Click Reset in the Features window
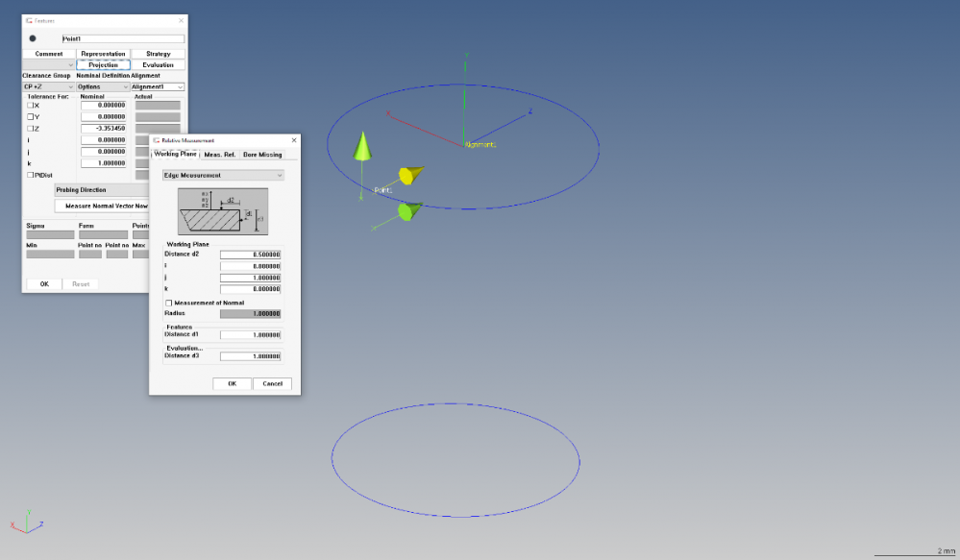Image resolution: width=960 pixels, height=560 pixels. [81, 284]
